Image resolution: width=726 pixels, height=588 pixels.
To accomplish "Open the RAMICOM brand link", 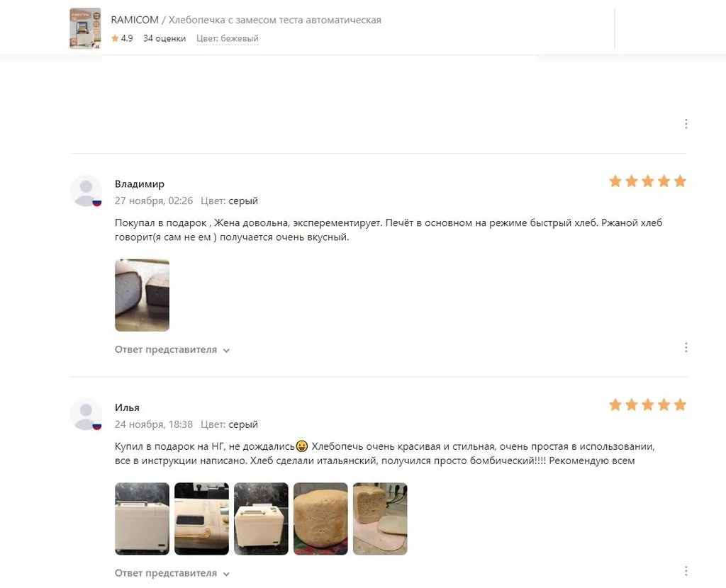I will tap(135, 20).
